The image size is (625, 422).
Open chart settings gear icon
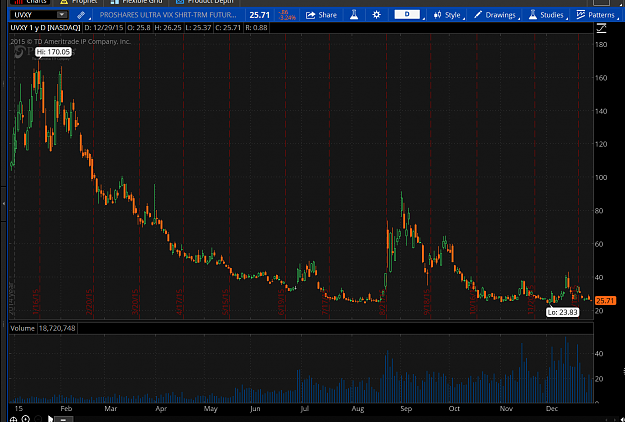[376, 15]
